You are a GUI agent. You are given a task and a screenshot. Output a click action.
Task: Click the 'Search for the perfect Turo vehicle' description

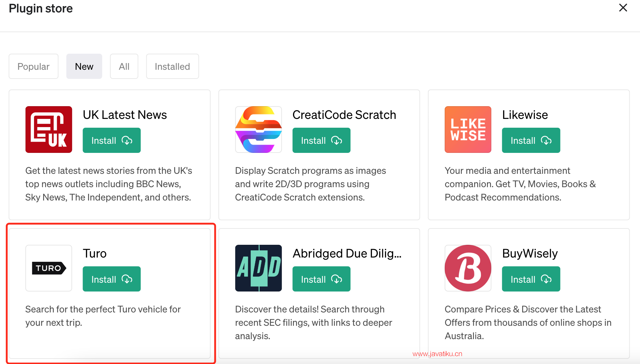click(x=103, y=316)
